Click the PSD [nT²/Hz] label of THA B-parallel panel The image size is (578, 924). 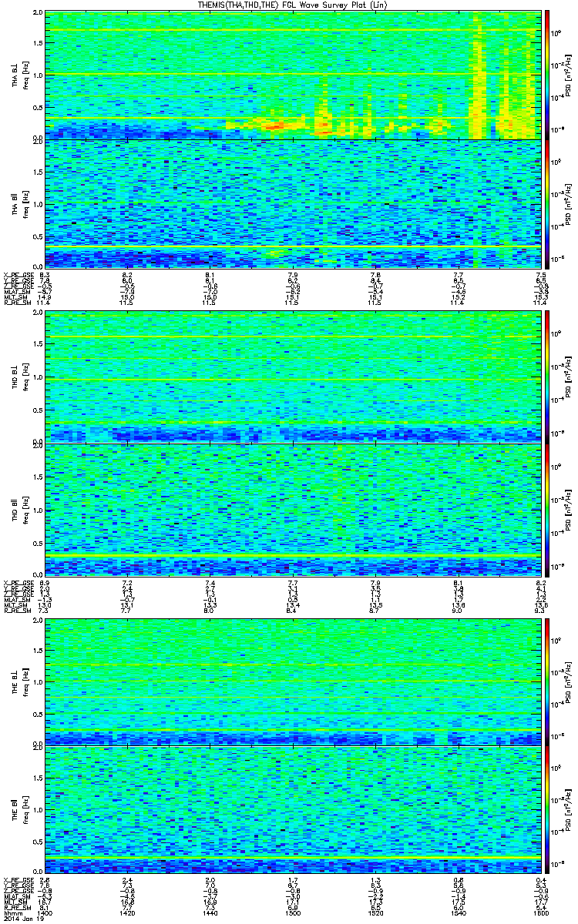(569, 203)
